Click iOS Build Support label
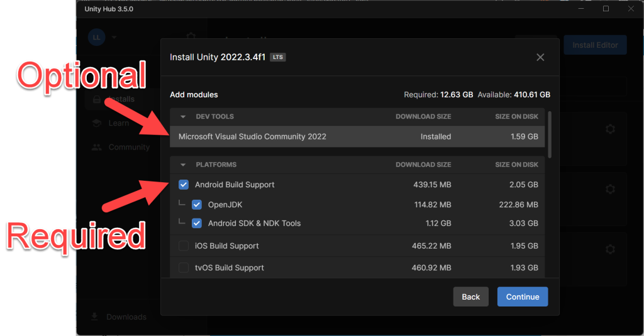 [226, 246]
